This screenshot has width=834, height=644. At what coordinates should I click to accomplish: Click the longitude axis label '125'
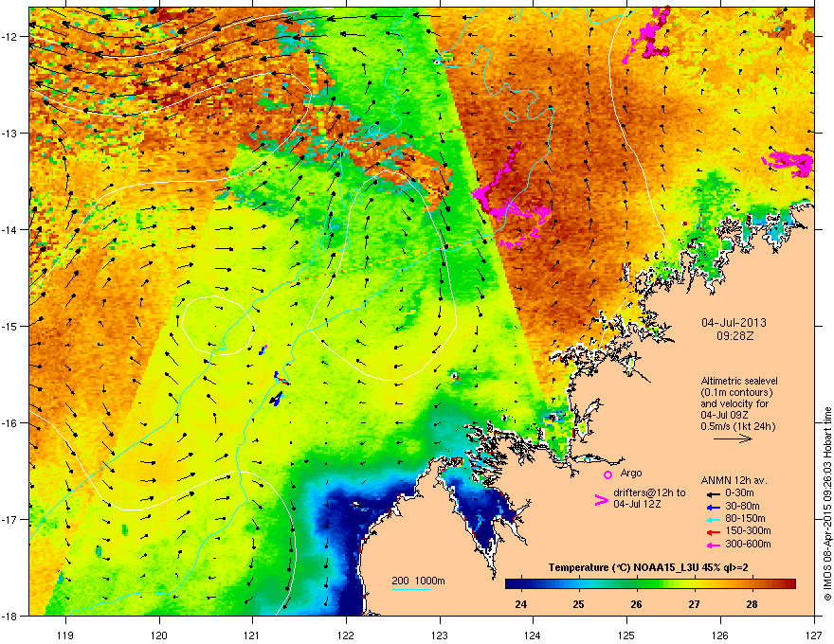(626, 635)
